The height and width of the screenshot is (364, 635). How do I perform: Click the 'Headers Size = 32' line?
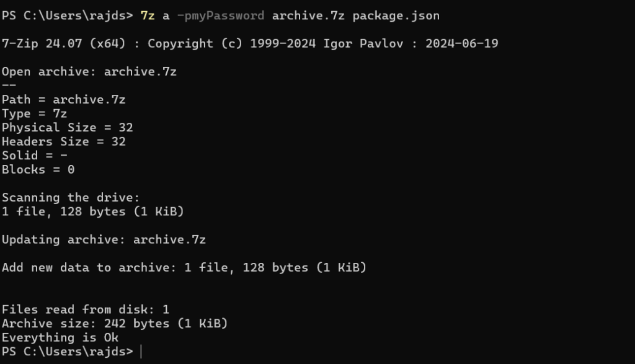63,141
